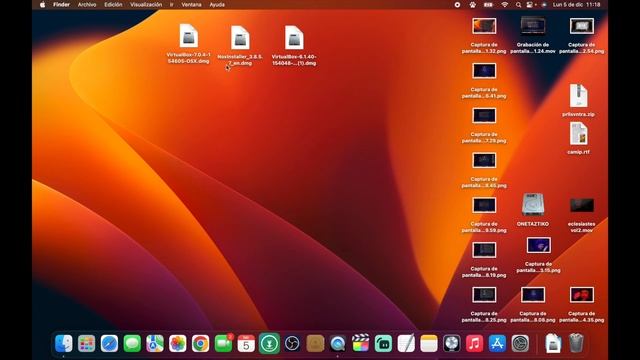Open the Archivo menu
The image size is (640, 360).
coord(87,5)
